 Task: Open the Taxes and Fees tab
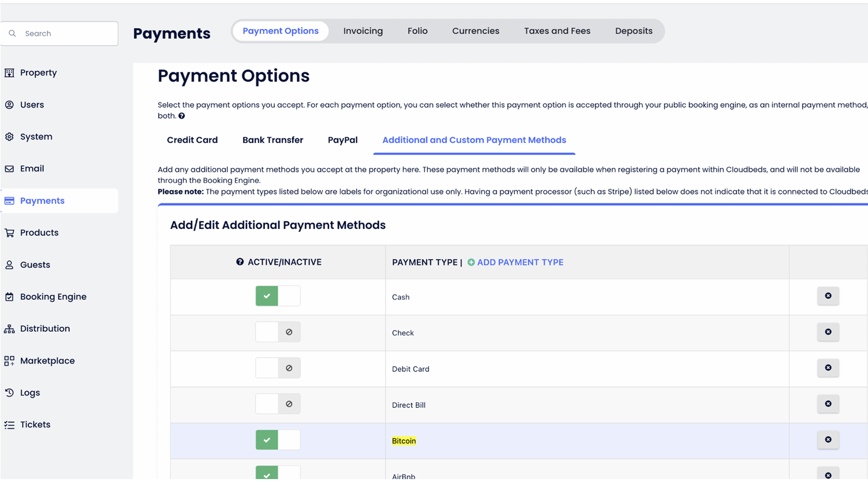pos(557,31)
